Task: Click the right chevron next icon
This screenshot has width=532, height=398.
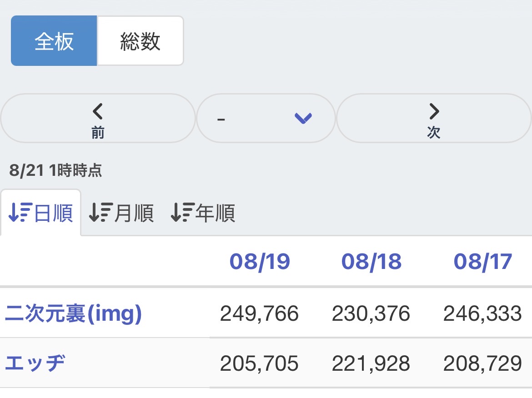Action: pyautogui.click(x=434, y=111)
